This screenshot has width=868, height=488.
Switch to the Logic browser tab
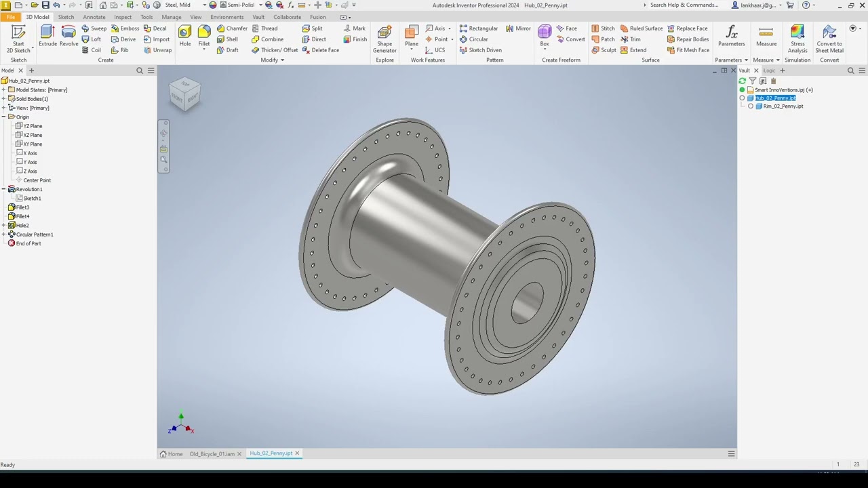pos(769,70)
